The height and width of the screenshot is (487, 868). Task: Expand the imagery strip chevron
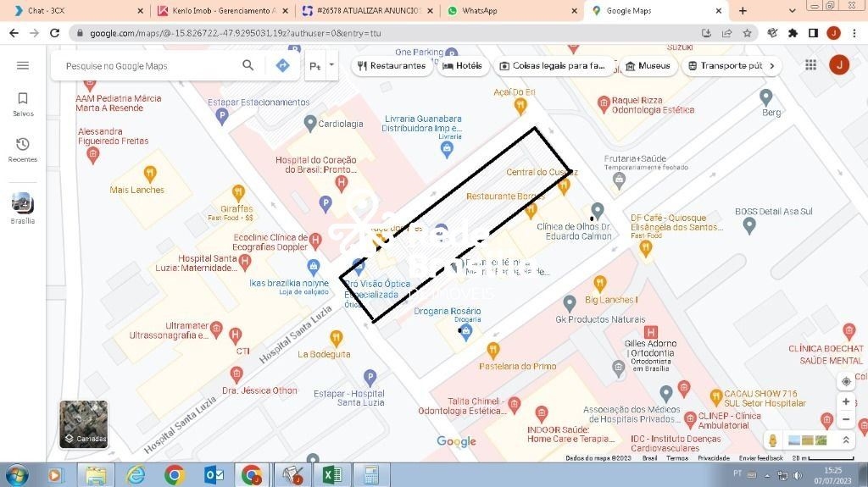click(x=846, y=440)
